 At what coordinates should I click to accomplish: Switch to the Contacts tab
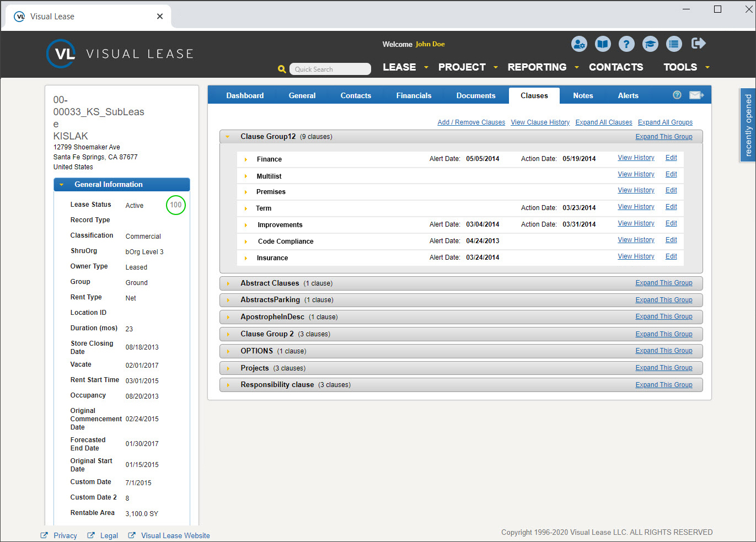(x=356, y=95)
